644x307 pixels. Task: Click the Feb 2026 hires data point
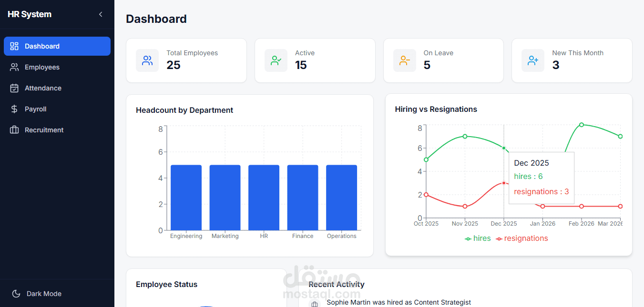click(582, 125)
